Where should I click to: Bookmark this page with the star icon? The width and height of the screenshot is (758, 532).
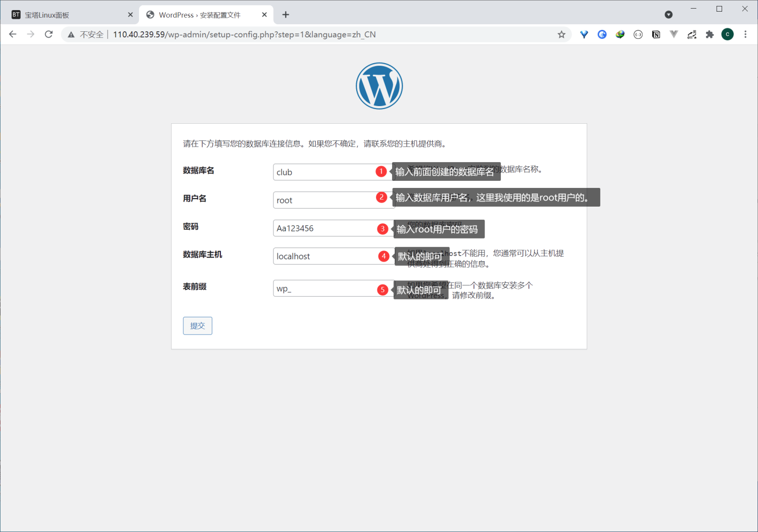[561, 34]
